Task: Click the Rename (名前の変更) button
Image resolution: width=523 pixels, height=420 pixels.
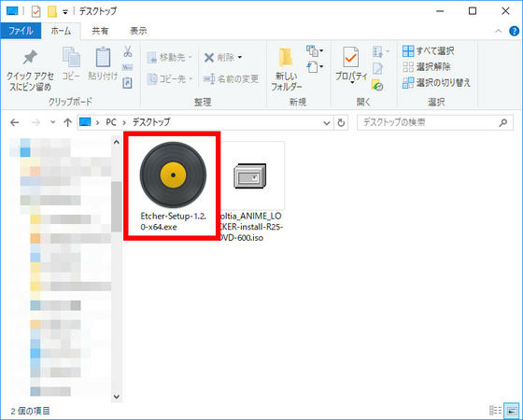Action: click(x=231, y=79)
